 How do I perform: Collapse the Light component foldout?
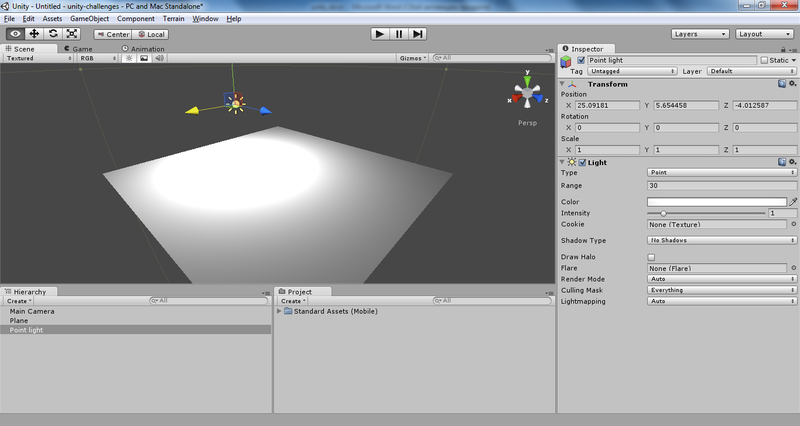pyautogui.click(x=562, y=162)
